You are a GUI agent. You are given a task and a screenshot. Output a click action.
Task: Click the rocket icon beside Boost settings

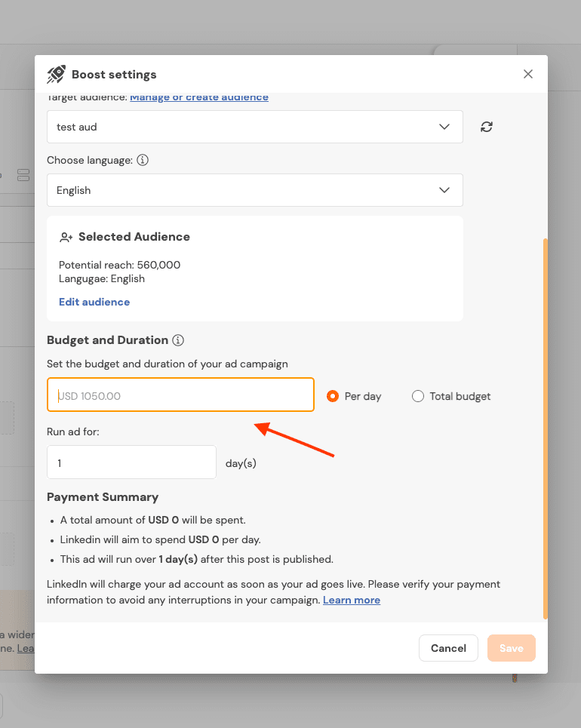(x=56, y=74)
